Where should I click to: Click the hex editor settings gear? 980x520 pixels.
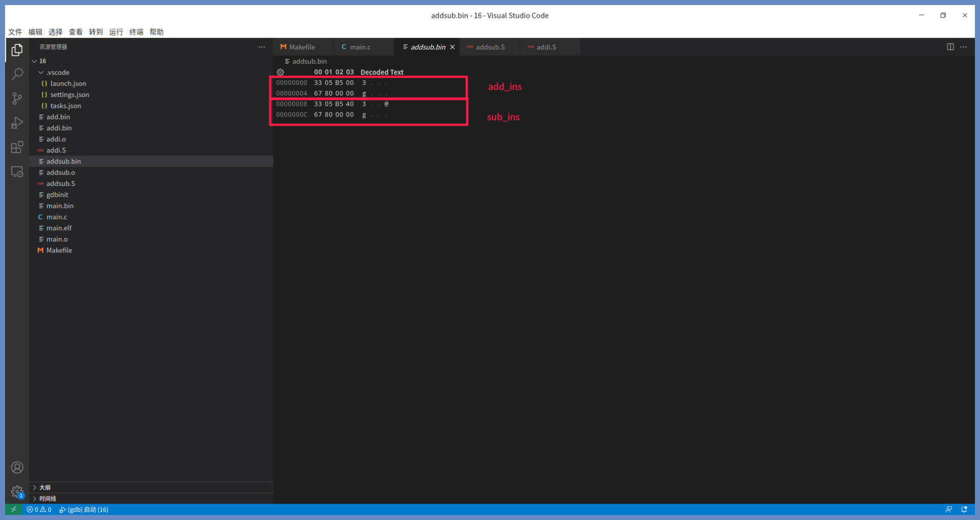click(x=280, y=73)
